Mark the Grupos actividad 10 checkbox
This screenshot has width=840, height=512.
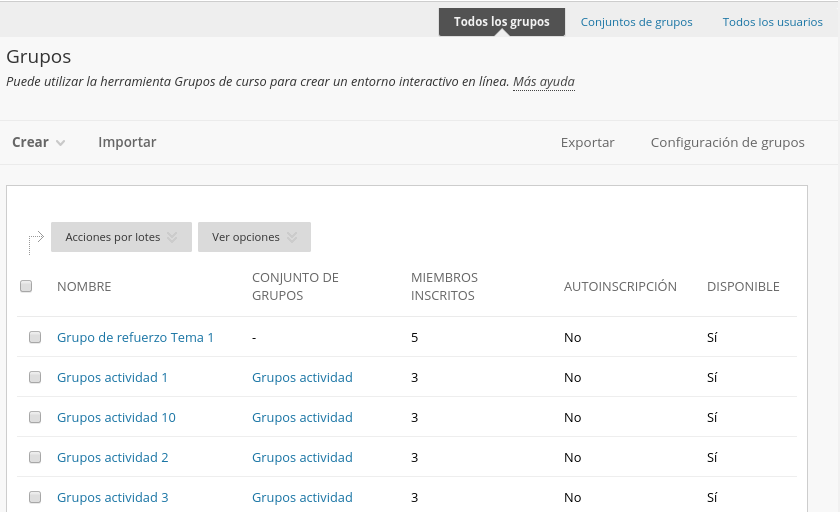35,417
